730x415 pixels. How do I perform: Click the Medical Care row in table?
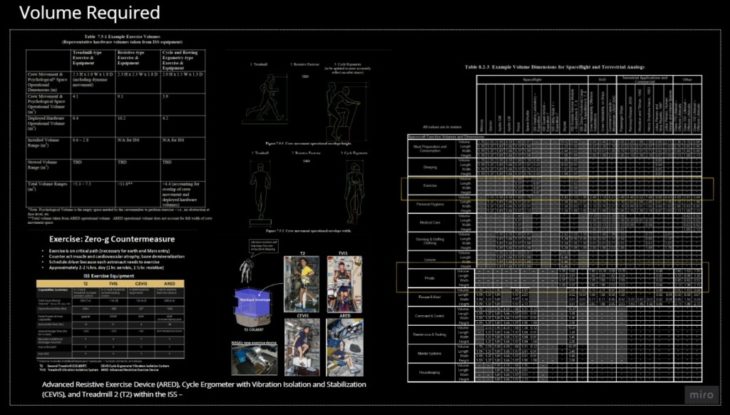pos(430,223)
